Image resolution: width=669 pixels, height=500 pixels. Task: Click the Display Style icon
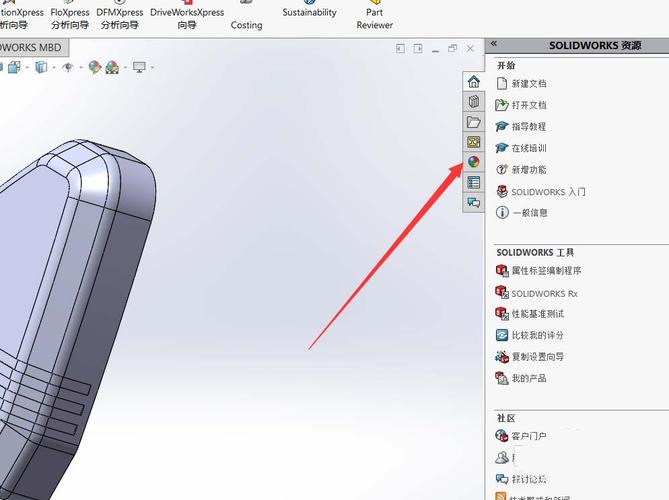point(41,67)
